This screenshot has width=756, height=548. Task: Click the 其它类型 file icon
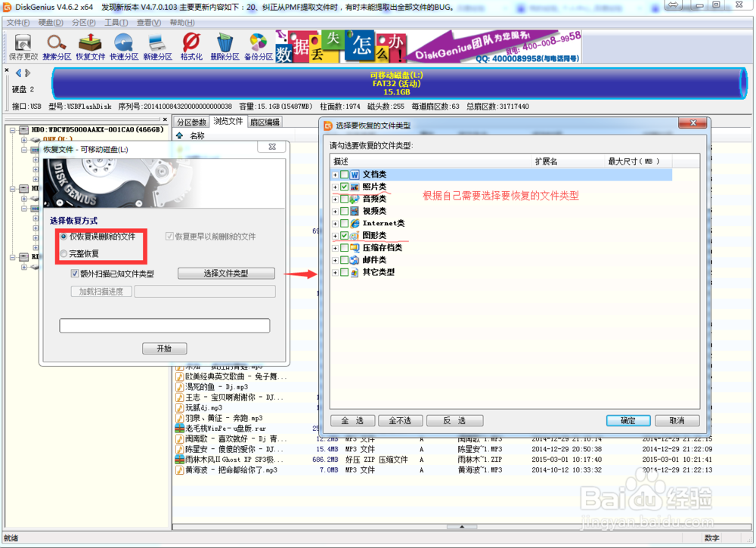(355, 272)
